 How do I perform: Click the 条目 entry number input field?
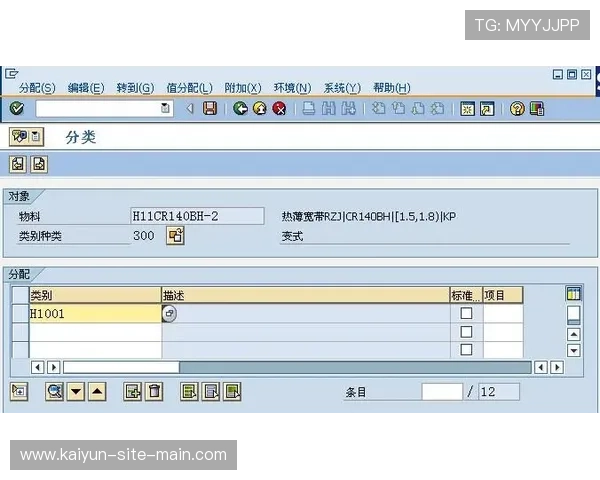point(442,392)
